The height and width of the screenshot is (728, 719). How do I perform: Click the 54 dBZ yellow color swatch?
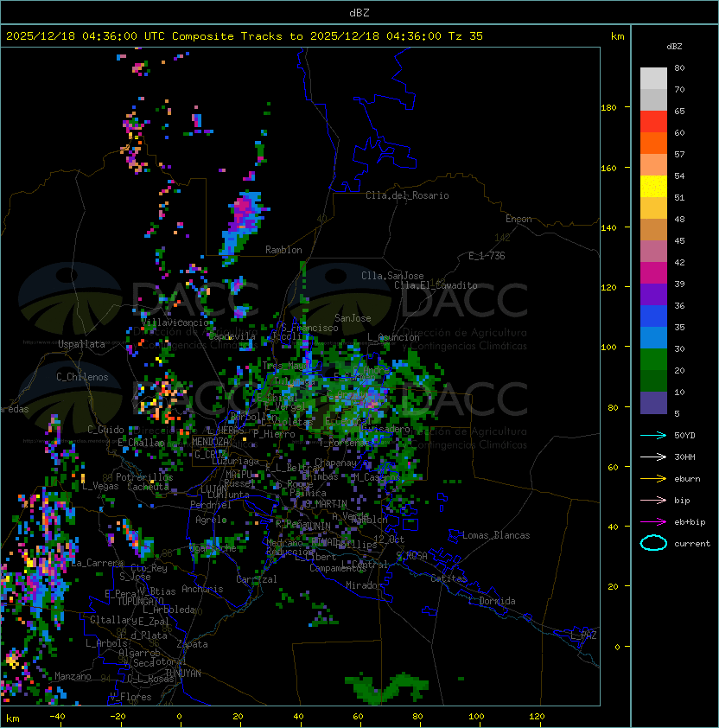653,186
